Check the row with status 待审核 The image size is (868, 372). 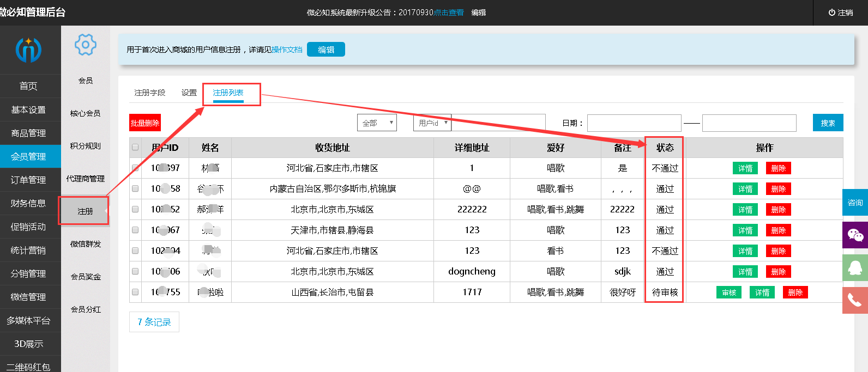(135, 292)
